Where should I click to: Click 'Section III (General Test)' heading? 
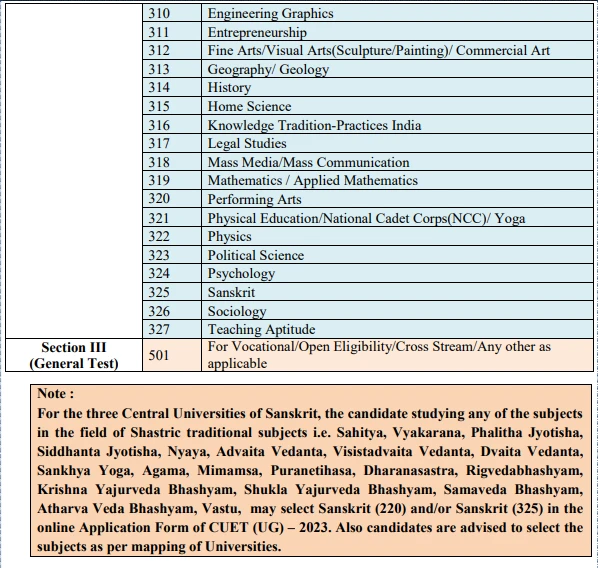[x=74, y=355]
